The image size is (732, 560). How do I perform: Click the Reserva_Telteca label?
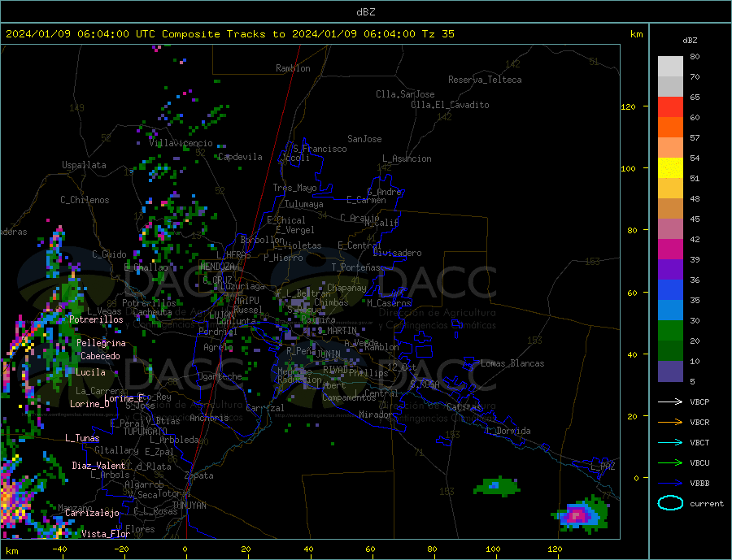pos(485,80)
